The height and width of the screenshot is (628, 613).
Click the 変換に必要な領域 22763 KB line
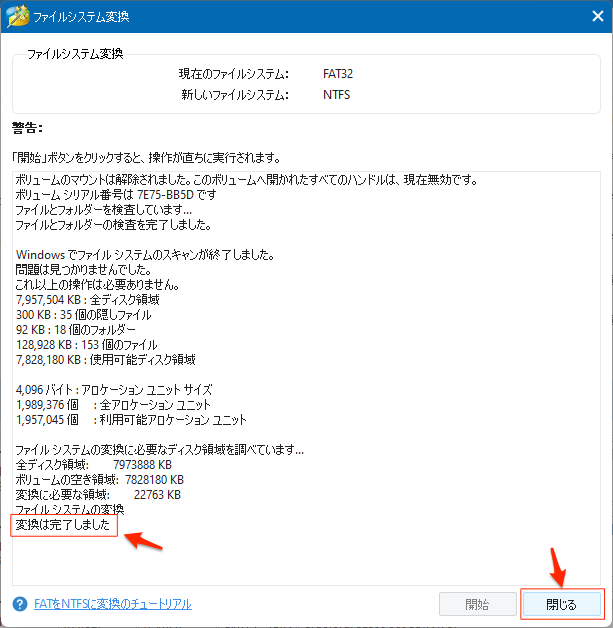point(98,494)
